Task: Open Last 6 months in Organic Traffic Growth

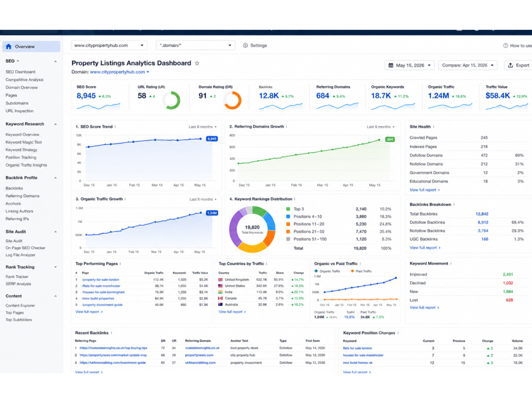Action: tap(203, 199)
